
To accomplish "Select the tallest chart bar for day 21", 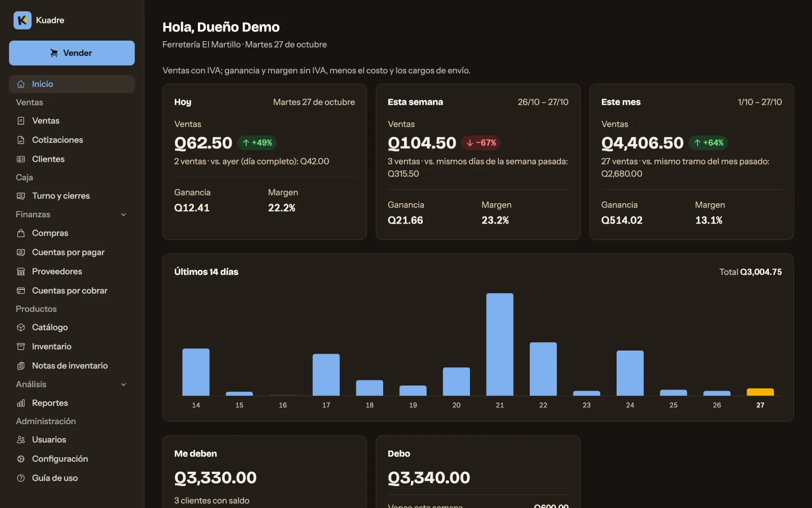I will point(500,344).
